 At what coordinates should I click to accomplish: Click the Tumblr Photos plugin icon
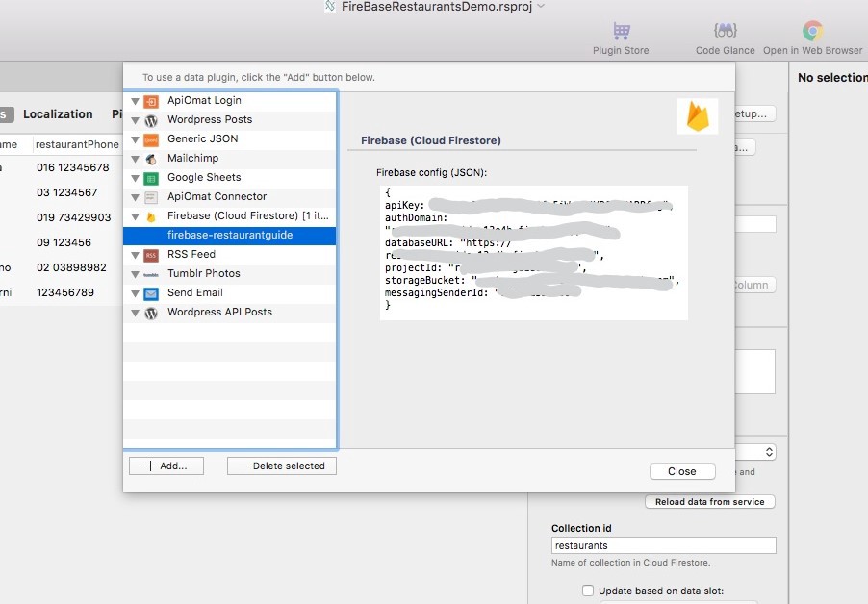151,274
